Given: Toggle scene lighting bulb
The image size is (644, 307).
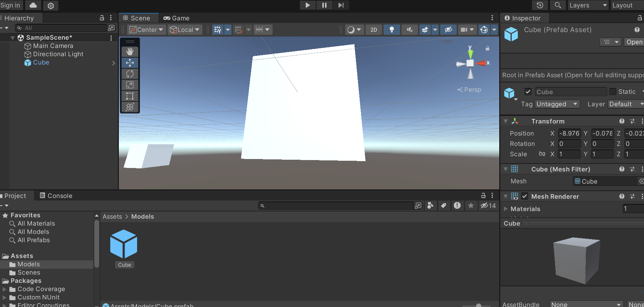Looking at the screenshot, I should coord(392,30).
